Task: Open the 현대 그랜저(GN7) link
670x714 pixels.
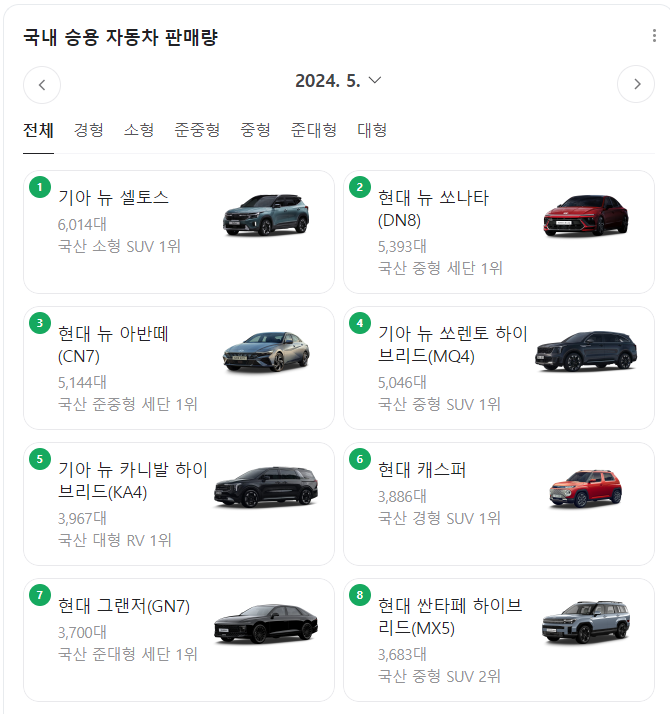Action: click(x=124, y=606)
